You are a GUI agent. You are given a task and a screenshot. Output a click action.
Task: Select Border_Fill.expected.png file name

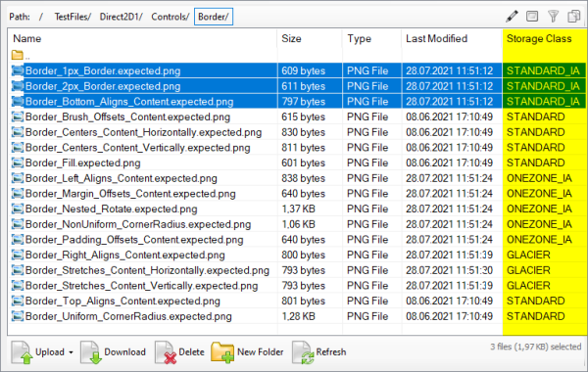point(83,163)
